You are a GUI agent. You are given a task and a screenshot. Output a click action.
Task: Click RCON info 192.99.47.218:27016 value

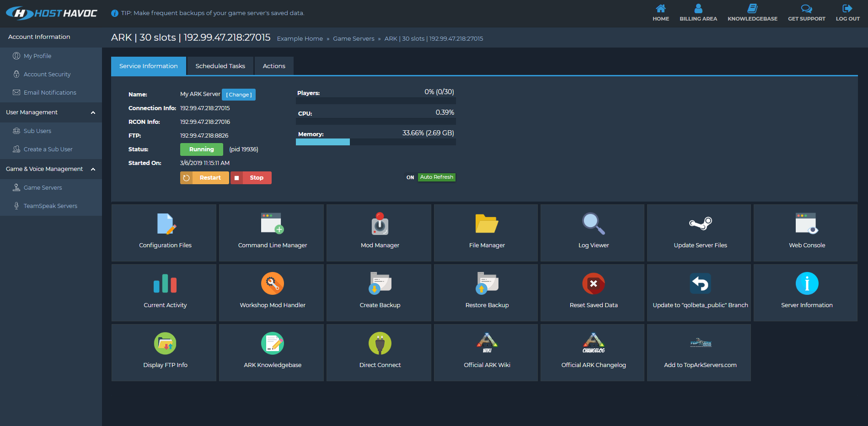(205, 122)
